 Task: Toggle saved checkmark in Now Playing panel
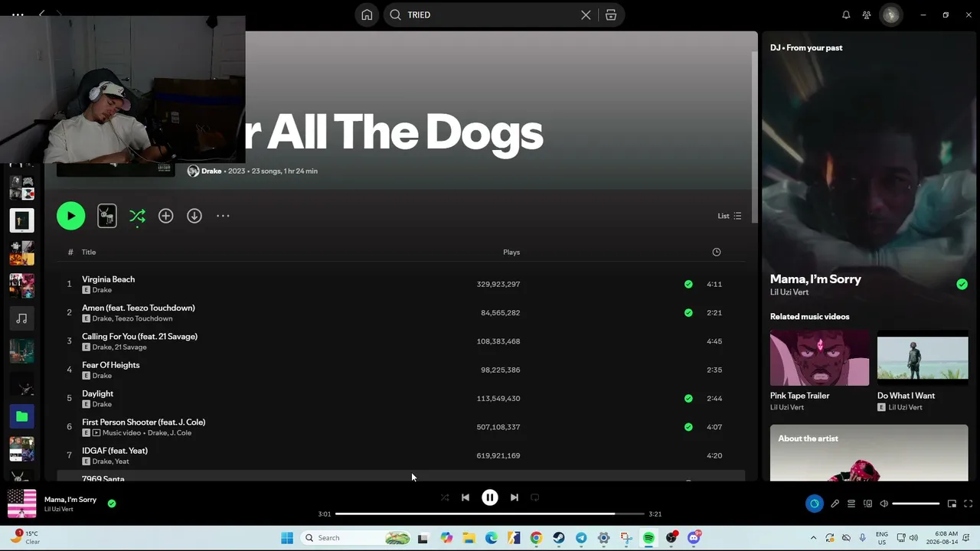click(962, 284)
